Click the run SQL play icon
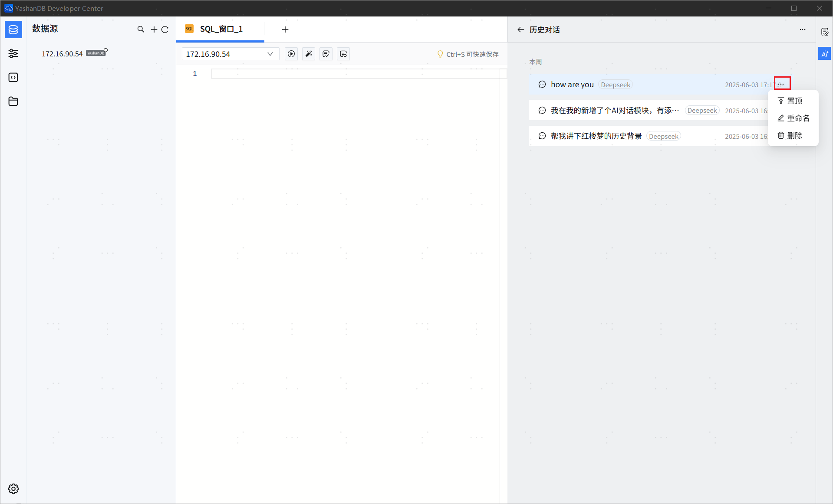 [x=291, y=54]
